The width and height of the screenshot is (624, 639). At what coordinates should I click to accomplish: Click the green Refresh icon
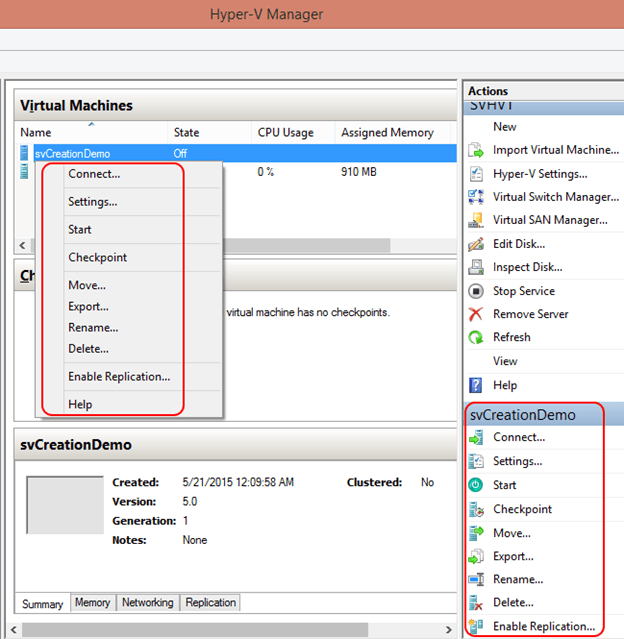point(476,337)
